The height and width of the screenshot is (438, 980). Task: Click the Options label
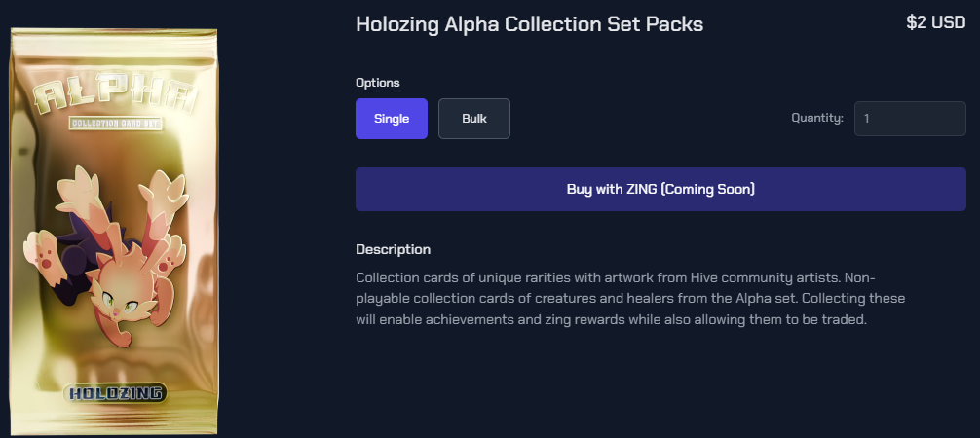(x=378, y=83)
